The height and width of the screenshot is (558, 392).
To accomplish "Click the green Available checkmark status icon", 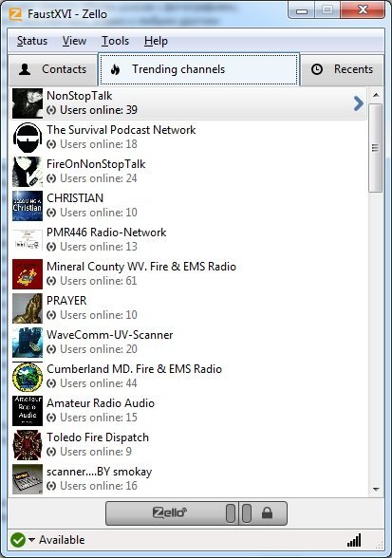I will (18, 540).
